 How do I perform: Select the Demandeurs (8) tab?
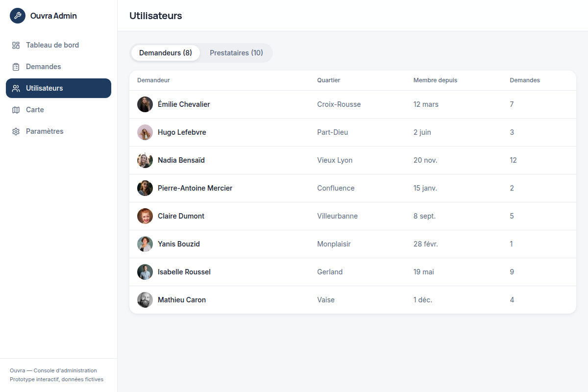click(166, 53)
